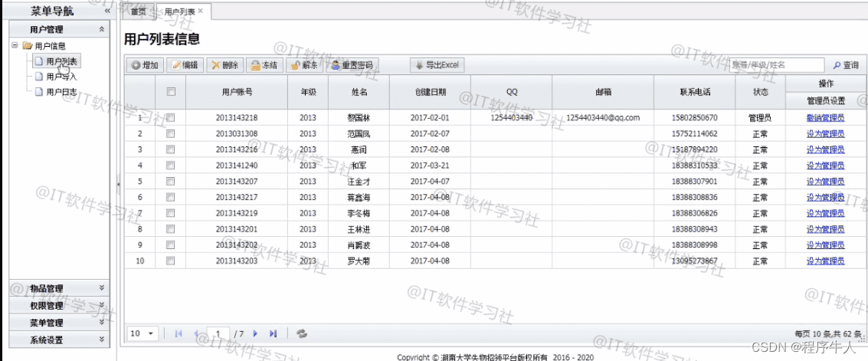Click the sidebar splitter collapse handle

(119, 186)
